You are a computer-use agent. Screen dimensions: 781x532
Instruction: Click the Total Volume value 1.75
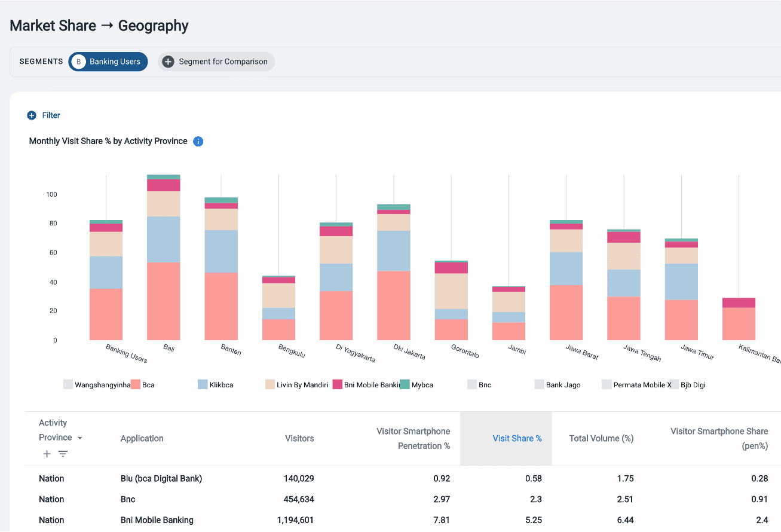click(626, 479)
